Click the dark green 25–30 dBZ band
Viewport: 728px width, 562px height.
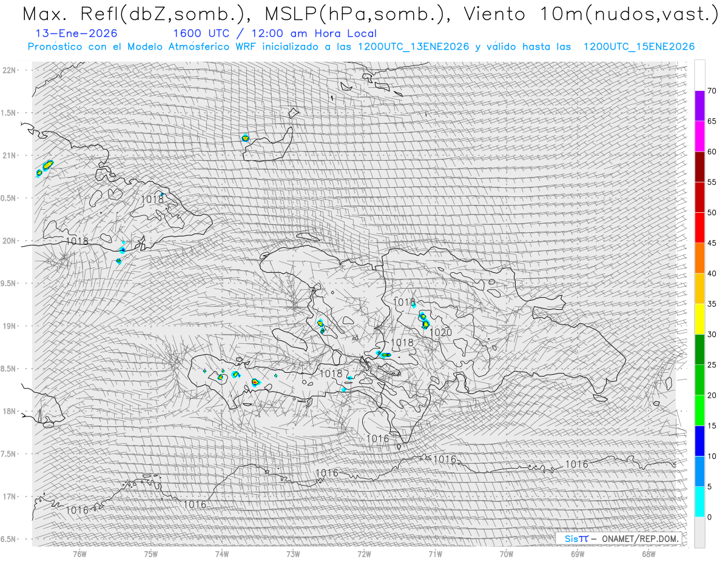click(x=699, y=349)
